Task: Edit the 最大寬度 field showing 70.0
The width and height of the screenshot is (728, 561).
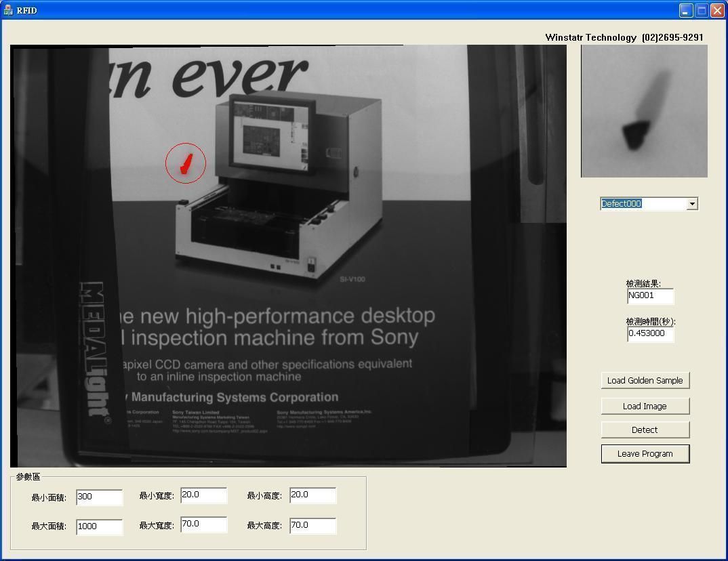Action: pyautogui.click(x=204, y=524)
